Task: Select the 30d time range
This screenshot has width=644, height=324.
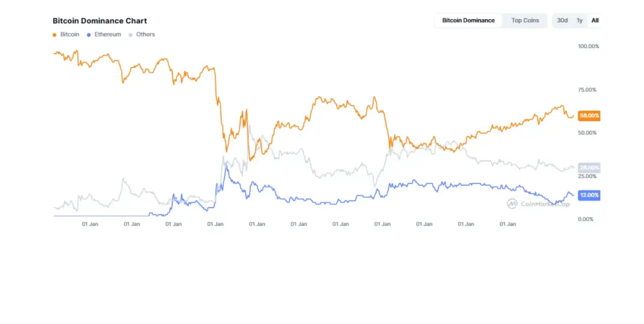Action: pos(562,21)
